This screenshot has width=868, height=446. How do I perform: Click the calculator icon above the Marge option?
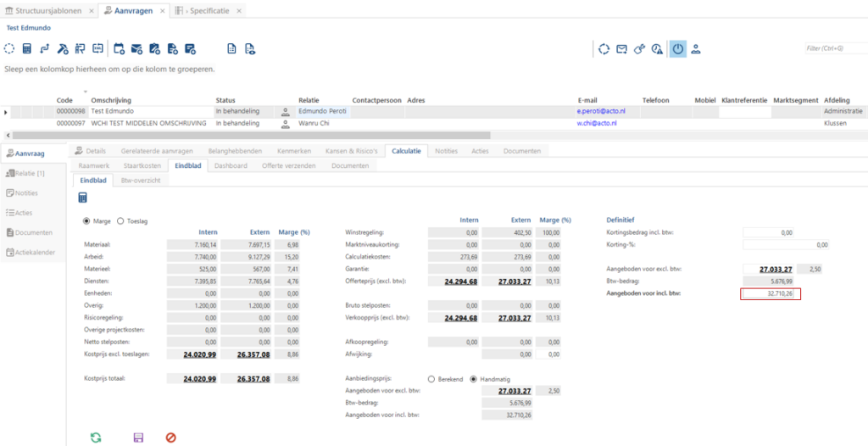coord(82,198)
